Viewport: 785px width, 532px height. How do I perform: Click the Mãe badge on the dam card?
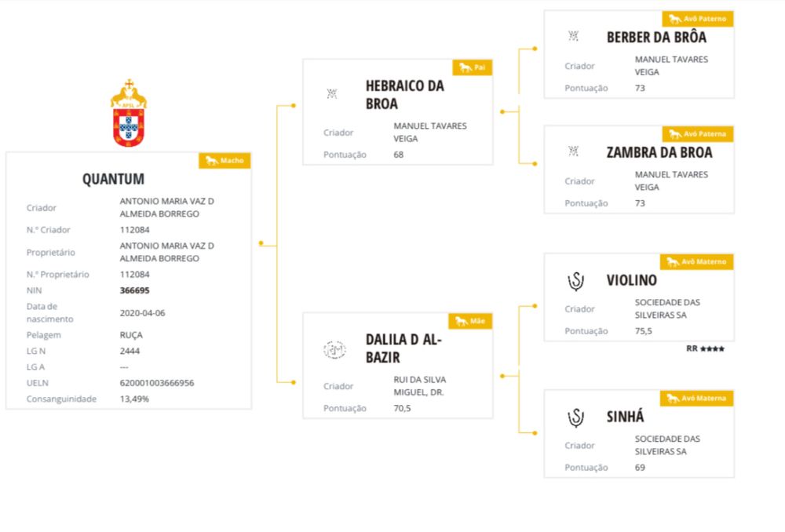[469, 322]
